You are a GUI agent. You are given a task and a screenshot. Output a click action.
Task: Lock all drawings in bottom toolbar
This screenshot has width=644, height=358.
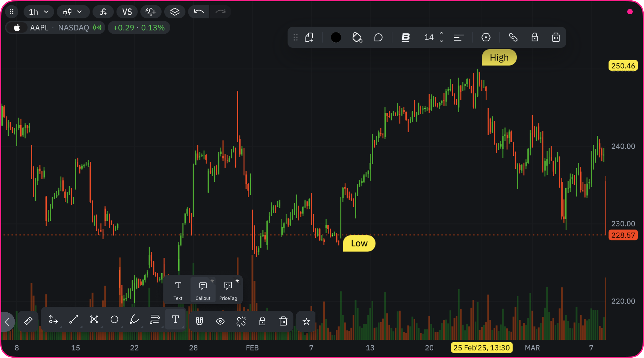click(262, 321)
